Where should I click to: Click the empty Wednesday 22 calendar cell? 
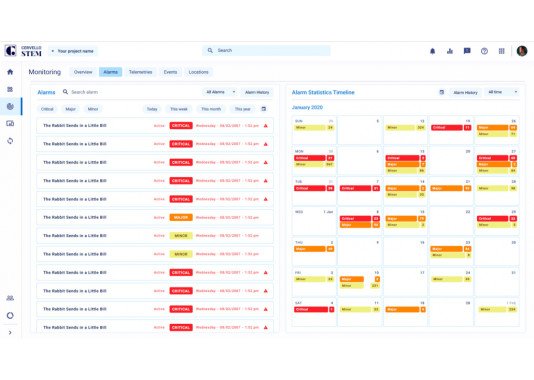(x=451, y=221)
